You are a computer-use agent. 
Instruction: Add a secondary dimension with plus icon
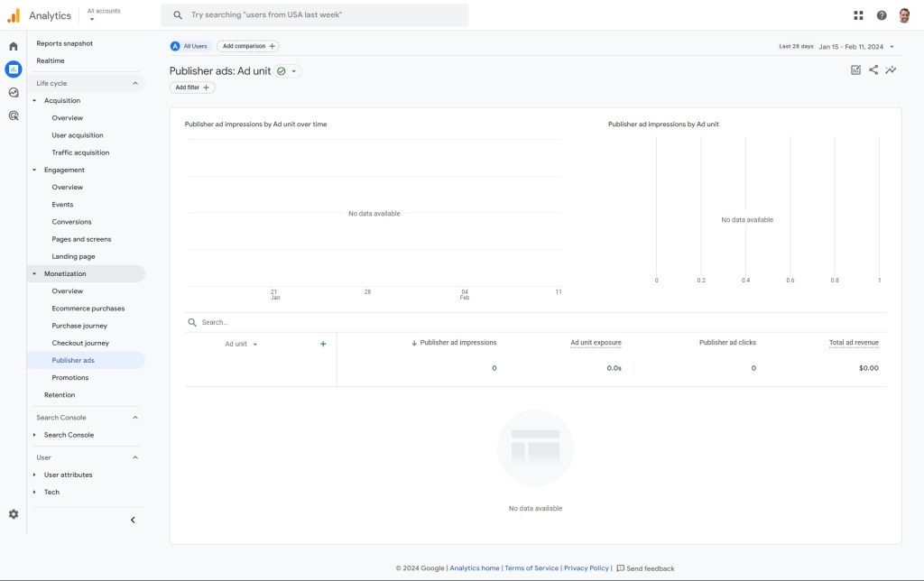tap(323, 344)
